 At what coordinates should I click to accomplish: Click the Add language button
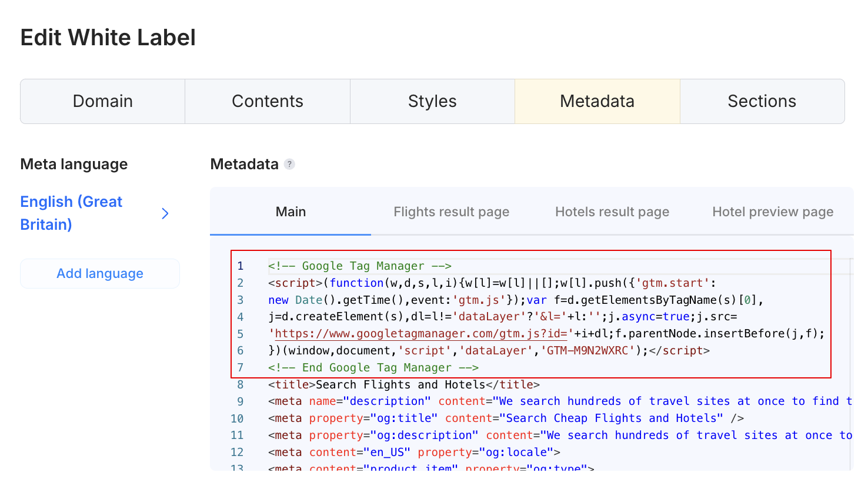(100, 273)
